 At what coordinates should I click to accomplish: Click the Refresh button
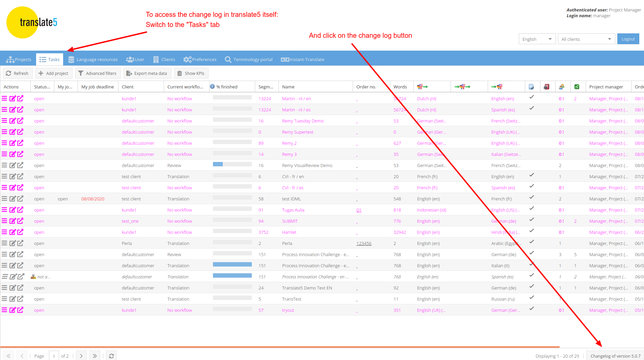[18, 73]
